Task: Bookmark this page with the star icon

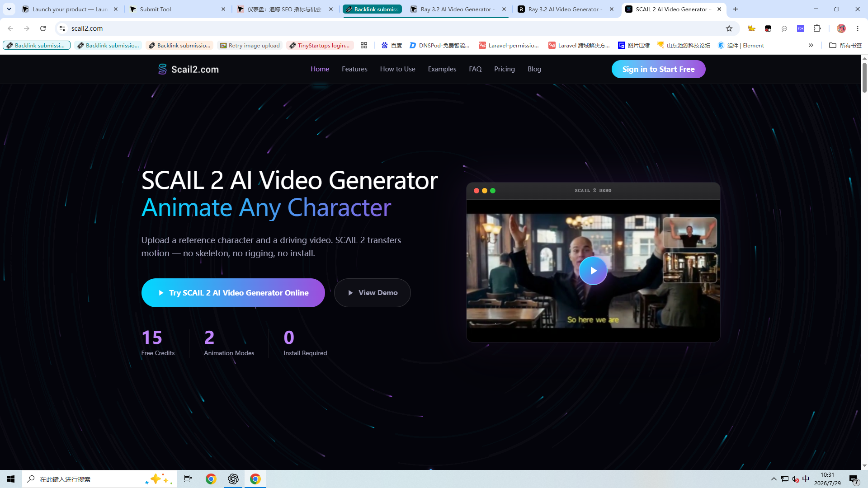Action: tap(729, 28)
